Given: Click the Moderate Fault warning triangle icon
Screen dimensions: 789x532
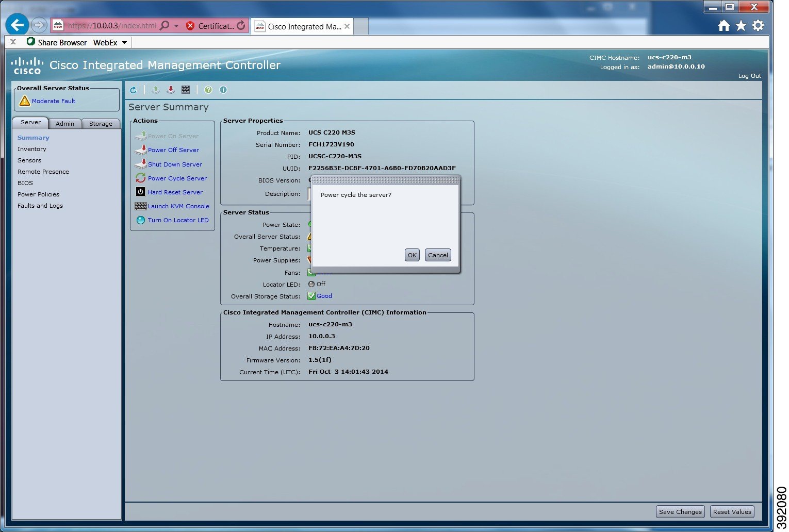Looking at the screenshot, I should pos(24,101).
